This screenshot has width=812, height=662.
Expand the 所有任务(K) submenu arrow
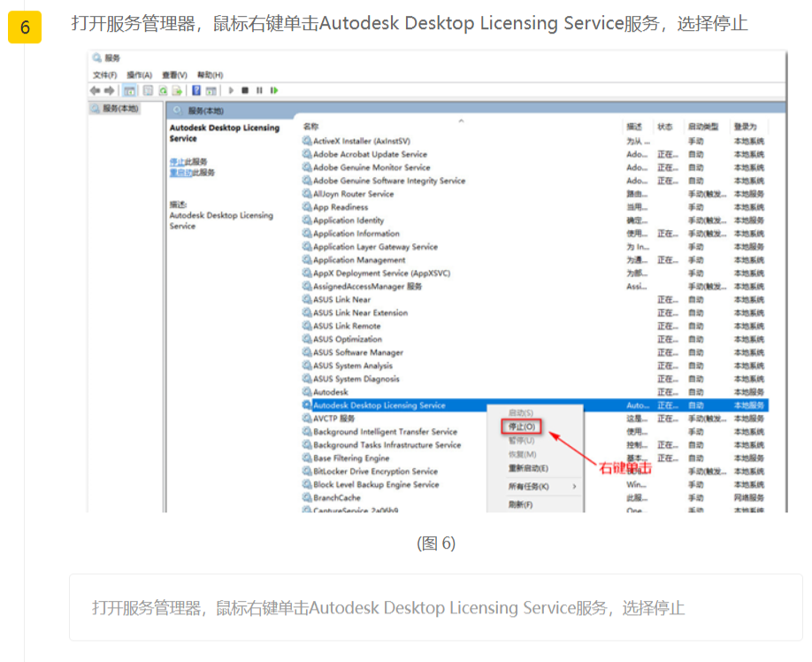click(x=574, y=487)
